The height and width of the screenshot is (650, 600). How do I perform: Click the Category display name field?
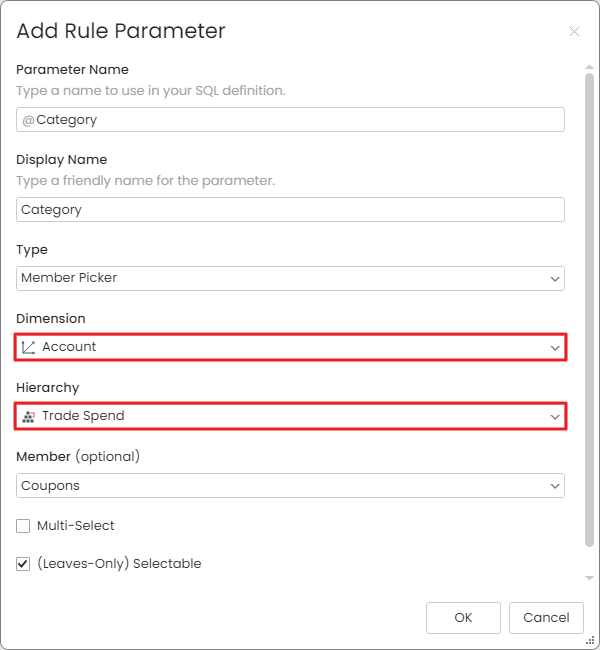[x=290, y=209]
